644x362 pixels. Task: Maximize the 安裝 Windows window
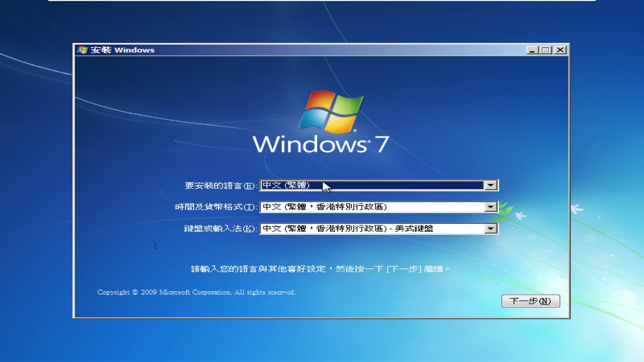pos(546,50)
